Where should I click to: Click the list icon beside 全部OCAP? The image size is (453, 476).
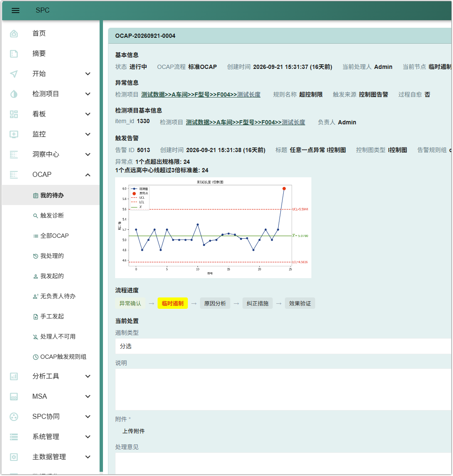[x=36, y=236]
